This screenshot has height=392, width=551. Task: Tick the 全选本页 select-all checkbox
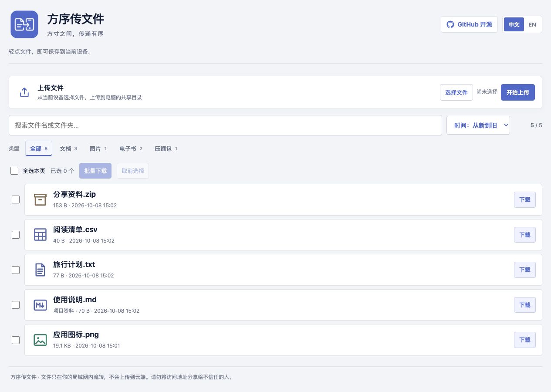pos(14,171)
